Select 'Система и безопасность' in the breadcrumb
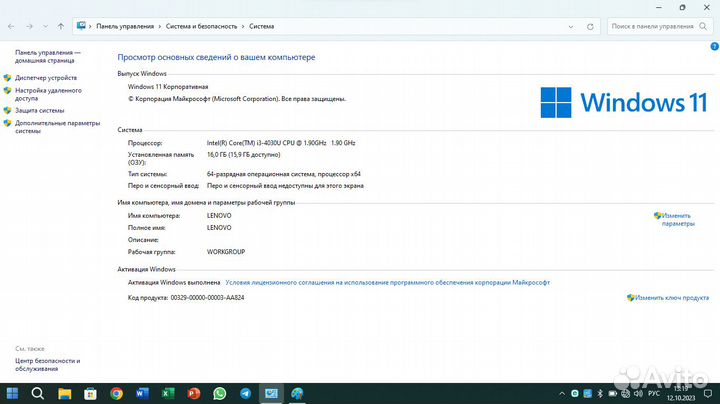The width and height of the screenshot is (720, 404). coord(201,27)
